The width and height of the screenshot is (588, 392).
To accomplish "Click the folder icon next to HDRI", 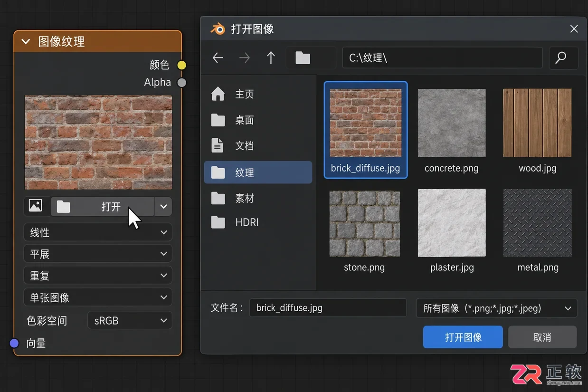I will [218, 222].
